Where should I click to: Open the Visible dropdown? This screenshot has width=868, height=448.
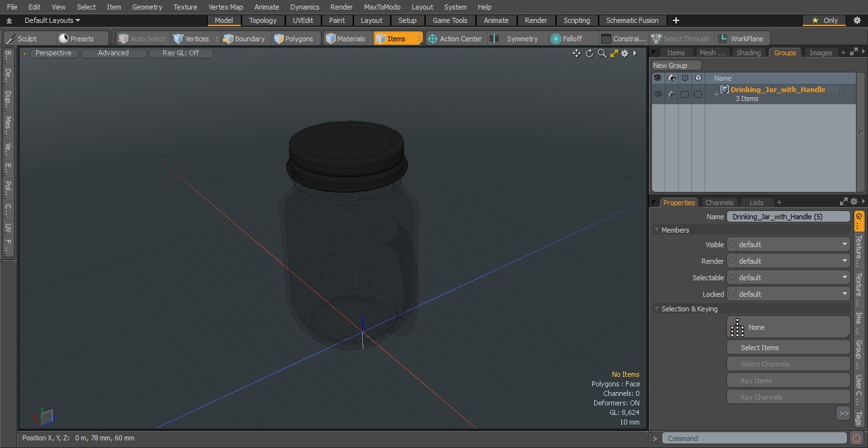[789, 245]
